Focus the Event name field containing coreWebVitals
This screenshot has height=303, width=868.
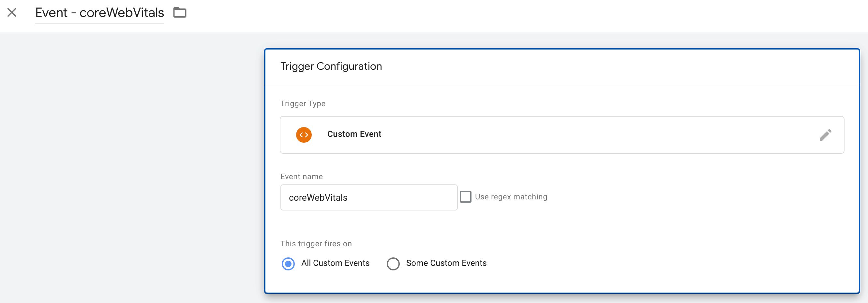(369, 197)
